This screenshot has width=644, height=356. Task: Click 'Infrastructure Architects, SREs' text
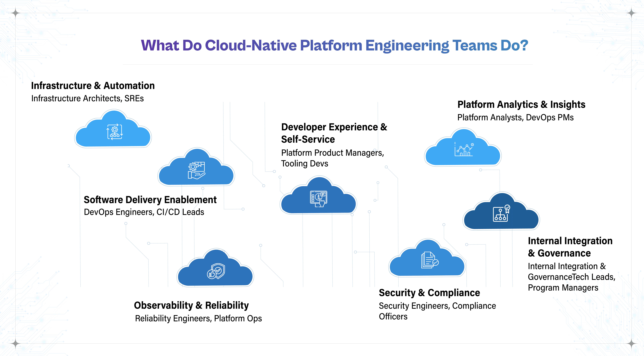pyautogui.click(x=88, y=98)
